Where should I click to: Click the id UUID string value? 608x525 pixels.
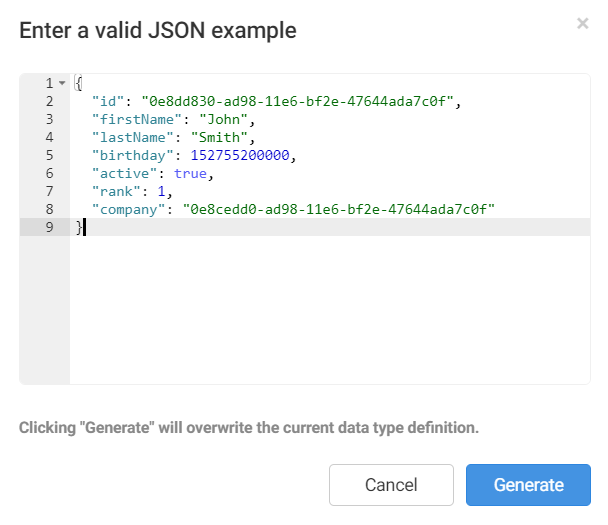(x=300, y=101)
